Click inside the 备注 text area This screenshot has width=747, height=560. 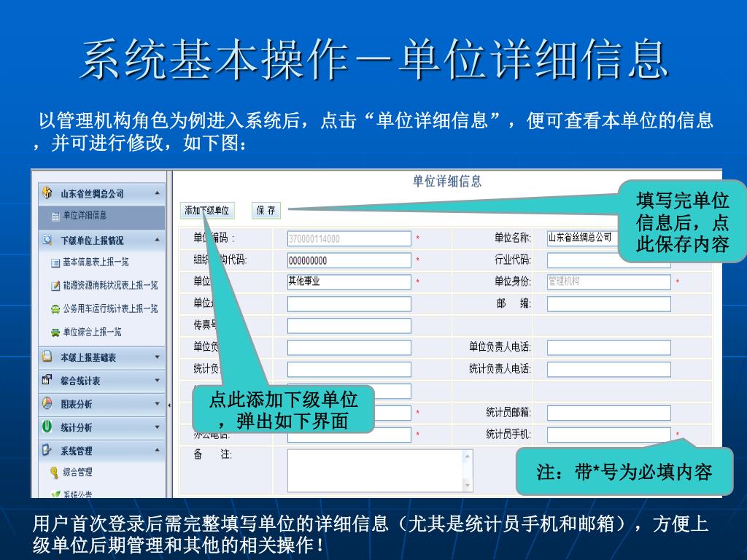click(x=376, y=471)
